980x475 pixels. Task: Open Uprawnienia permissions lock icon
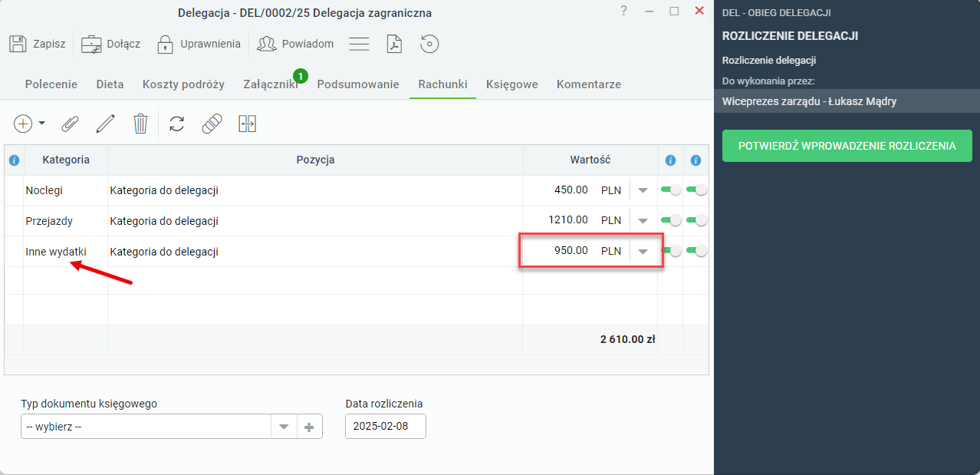[x=165, y=44]
